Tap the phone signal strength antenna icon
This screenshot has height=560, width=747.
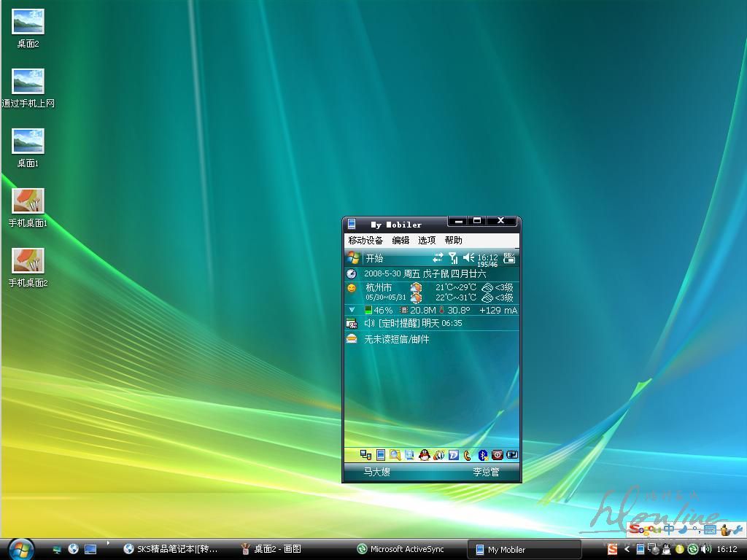point(453,257)
